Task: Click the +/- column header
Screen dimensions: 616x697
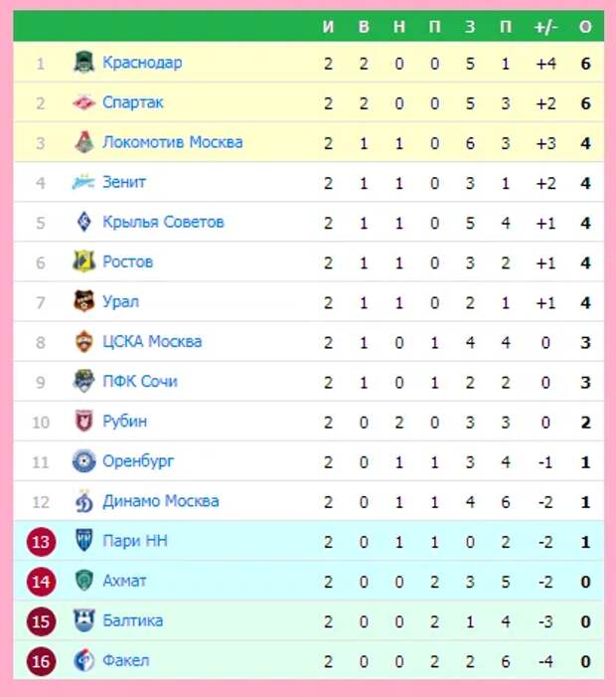Action: coord(545,27)
